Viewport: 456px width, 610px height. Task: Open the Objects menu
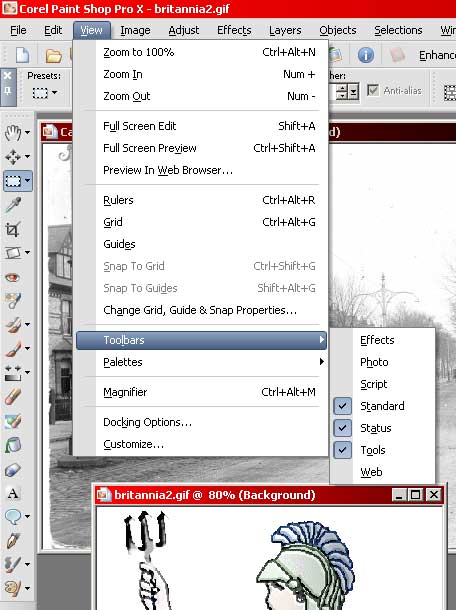coord(338,30)
